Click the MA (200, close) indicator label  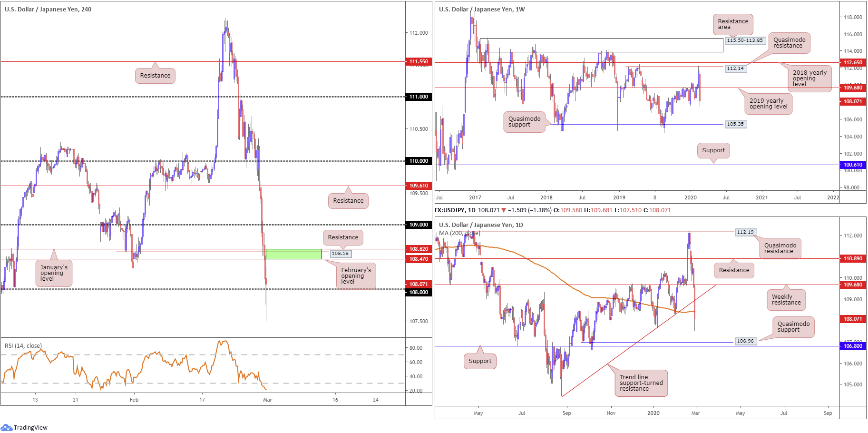pyautogui.click(x=459, y=233)
